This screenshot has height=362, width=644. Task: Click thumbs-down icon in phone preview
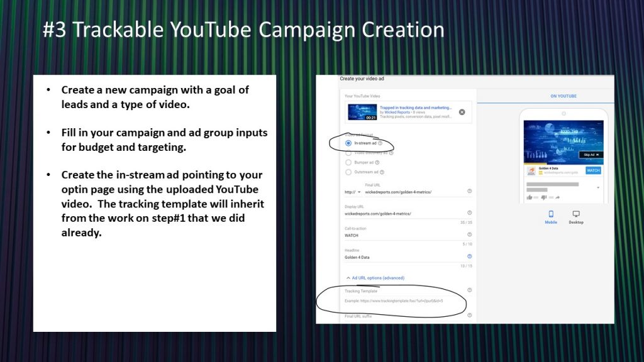(544, 197)
